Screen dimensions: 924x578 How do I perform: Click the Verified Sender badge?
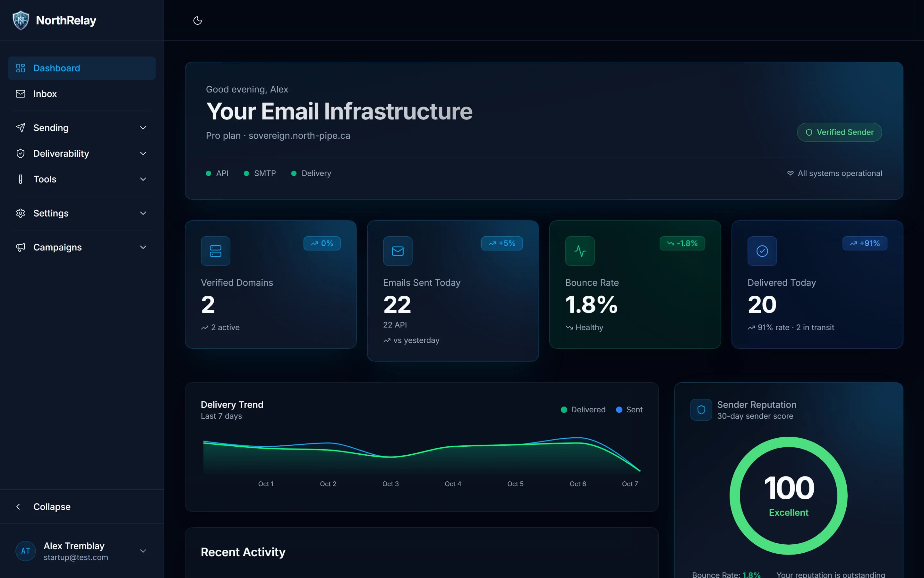839,132
